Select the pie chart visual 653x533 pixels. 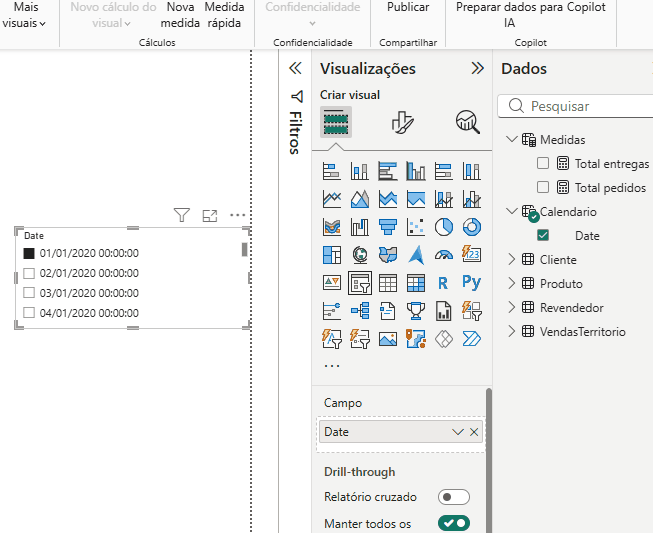(444, 227)
